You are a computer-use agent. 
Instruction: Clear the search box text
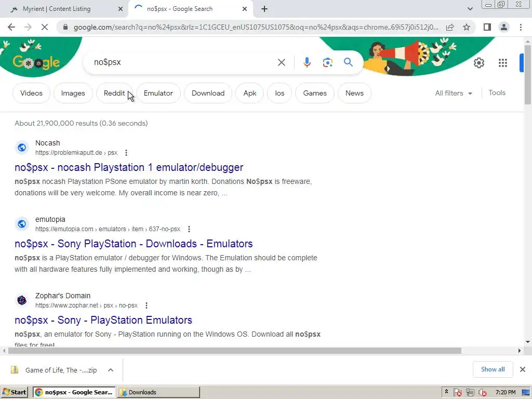tap(281, 62)
